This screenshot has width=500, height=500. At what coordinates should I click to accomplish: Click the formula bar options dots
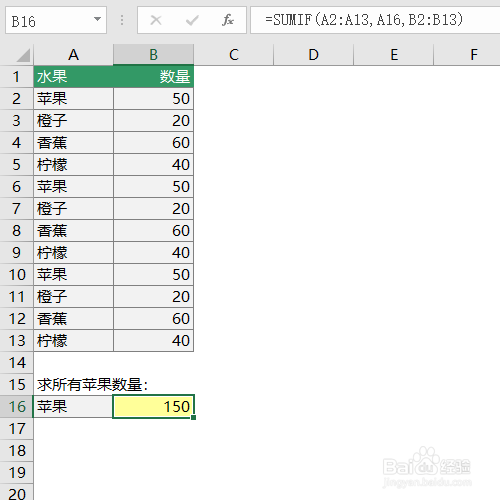[122, 20]
